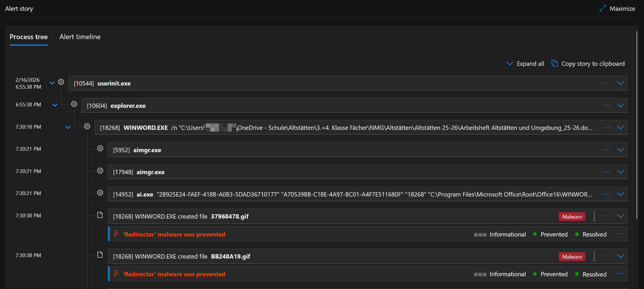
Task: Open ellipsis menu for explorer.exe row
Action: pyautogui.click(x=607, y=106)
